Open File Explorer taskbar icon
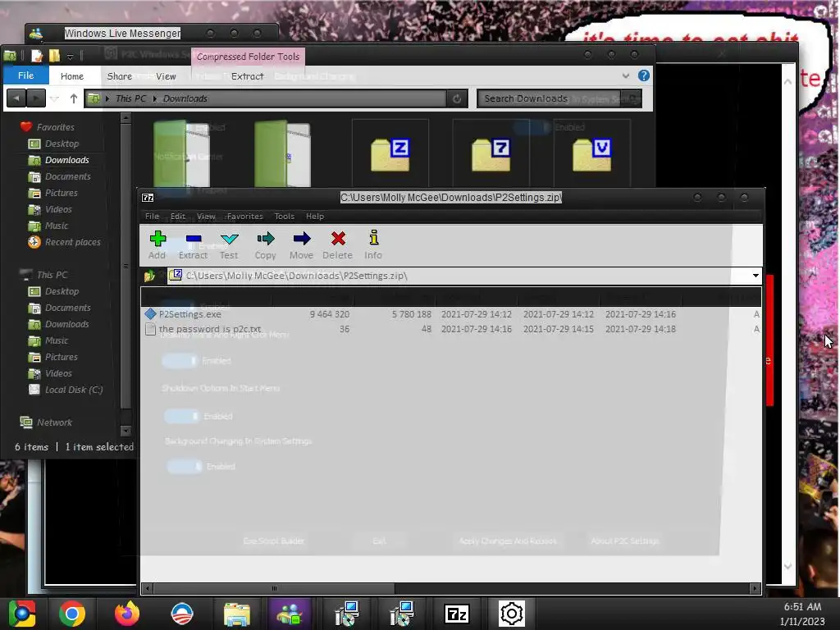The image size is (840, 630). pyautogui.click(x=236, y=614)
